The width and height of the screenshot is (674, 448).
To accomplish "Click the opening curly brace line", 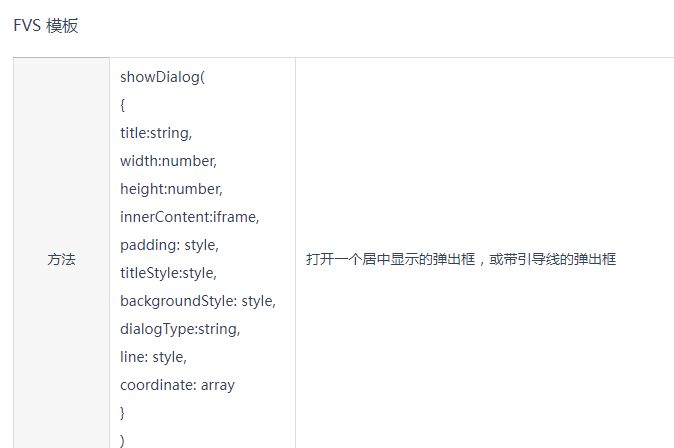I will click(123, 105).
